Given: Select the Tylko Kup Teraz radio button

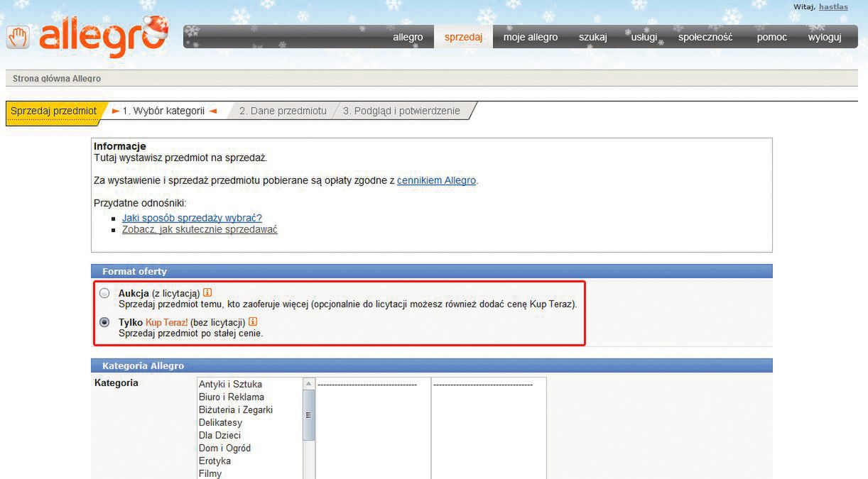Looking at the screenshot, I should tap(104, 322).
